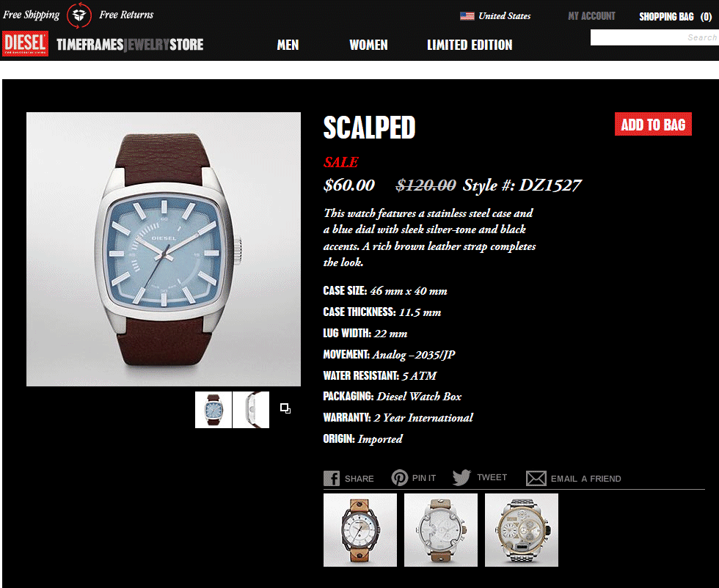
Task: Select the side view watch thumbnail
Action: [x=251, y=410]
